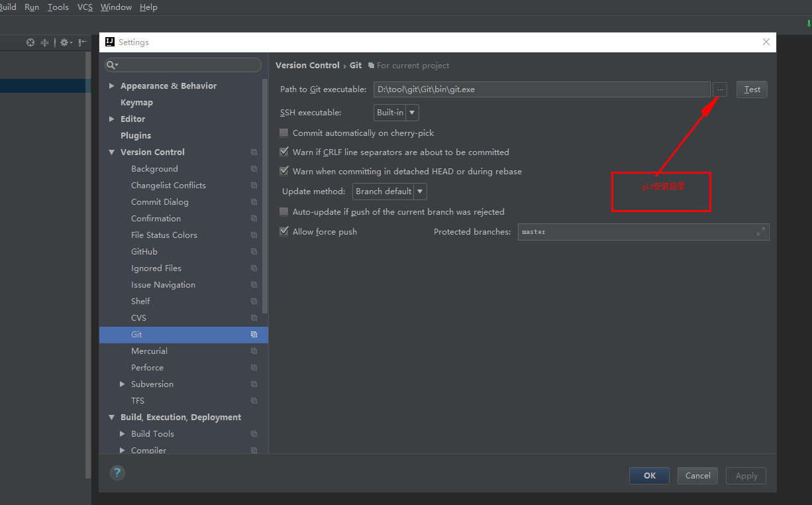Click the magnifier icon in settings search

click(x=112, y=65)
